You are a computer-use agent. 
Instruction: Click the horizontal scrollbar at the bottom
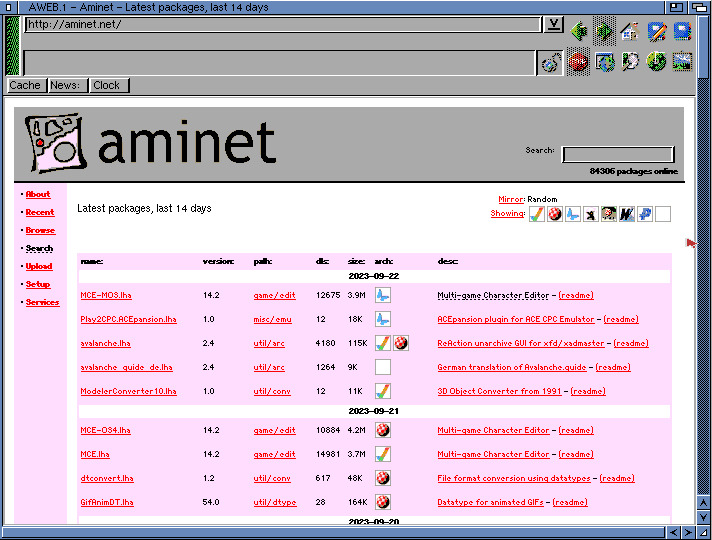[x=334, y=532]
